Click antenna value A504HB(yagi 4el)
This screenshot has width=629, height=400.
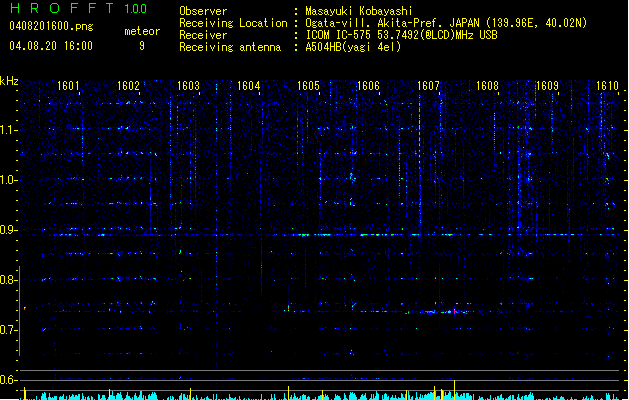click(353, 47)
